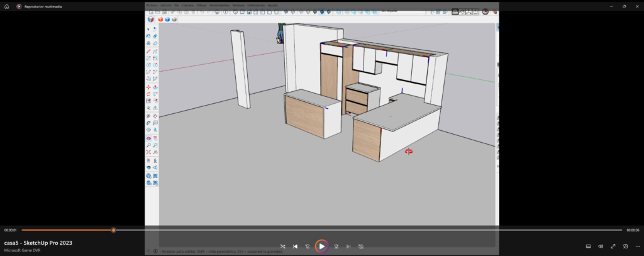The height and width of the screenshot is (256, 644).
Task: Switch to mini player view
Action: 626,246
